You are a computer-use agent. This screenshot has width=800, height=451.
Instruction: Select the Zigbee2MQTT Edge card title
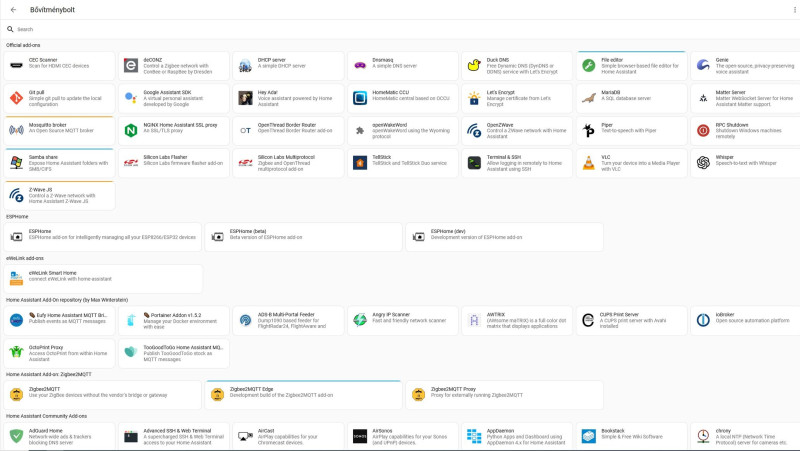pos(252,389)
